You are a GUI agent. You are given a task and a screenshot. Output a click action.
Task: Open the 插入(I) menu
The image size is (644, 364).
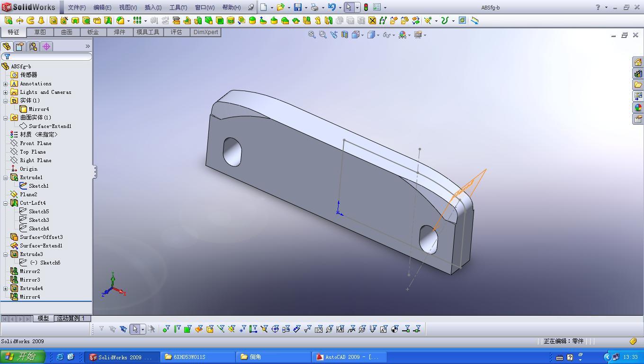coord(153,7)
